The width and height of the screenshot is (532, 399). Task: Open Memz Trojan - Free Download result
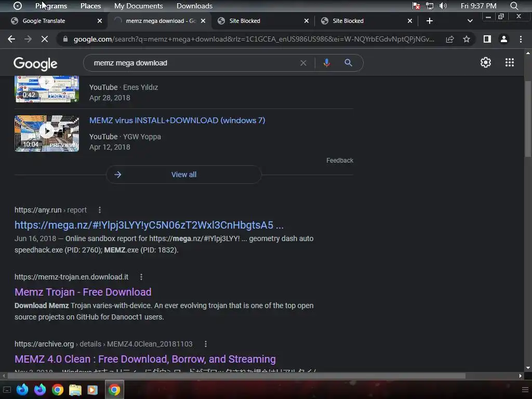(83, 292)
